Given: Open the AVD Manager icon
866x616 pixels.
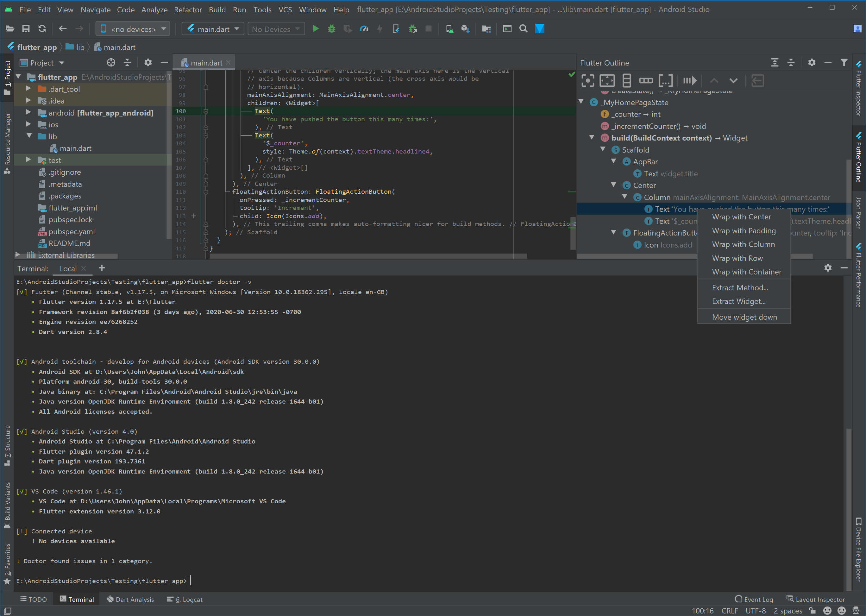Looking at the screenshot, I should click(449, 29).
